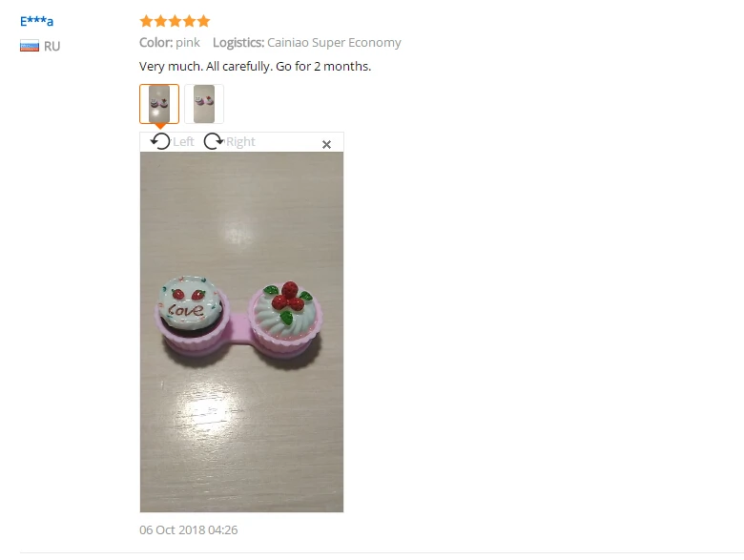This screenshot has width=744, height=560.
Task: Click the RU country code text
Action: (52, 46)
